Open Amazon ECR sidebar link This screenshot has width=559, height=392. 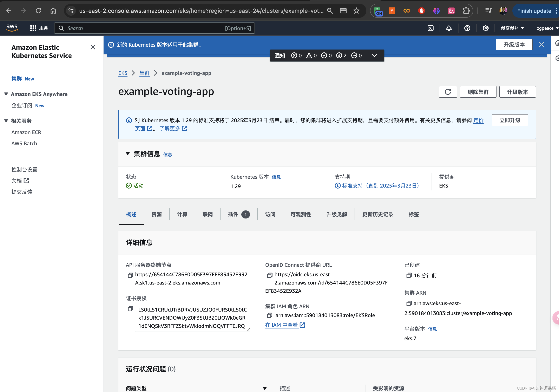pos(26,132)
